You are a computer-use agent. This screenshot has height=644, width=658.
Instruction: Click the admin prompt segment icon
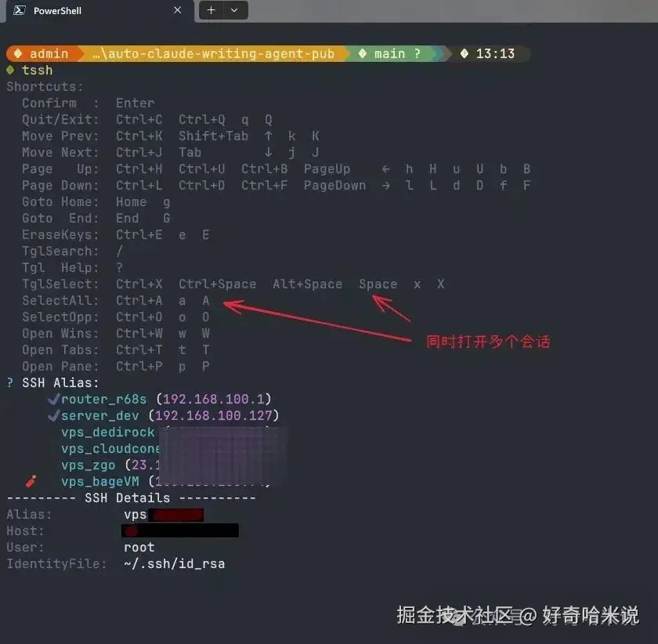[x=17, y=53]
